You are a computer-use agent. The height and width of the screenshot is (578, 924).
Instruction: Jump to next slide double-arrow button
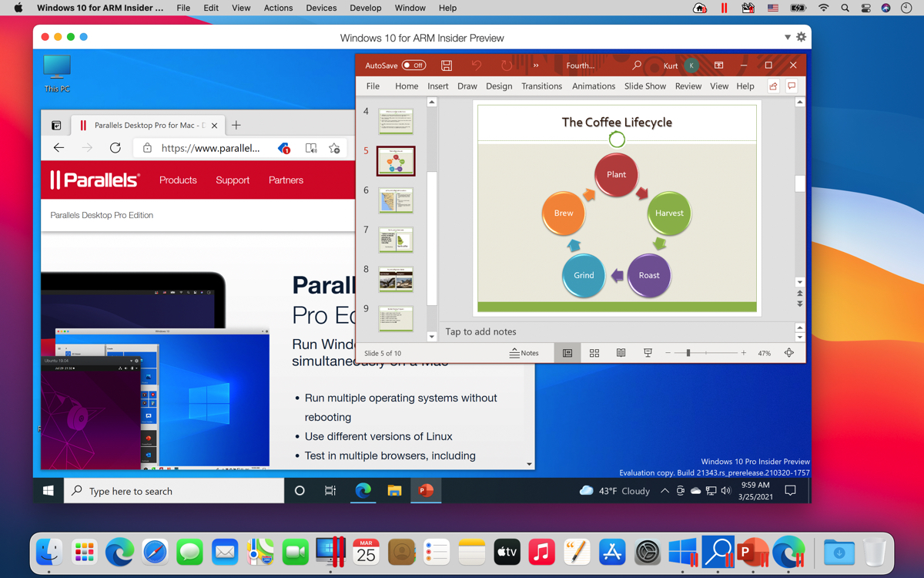pos(800,304)
